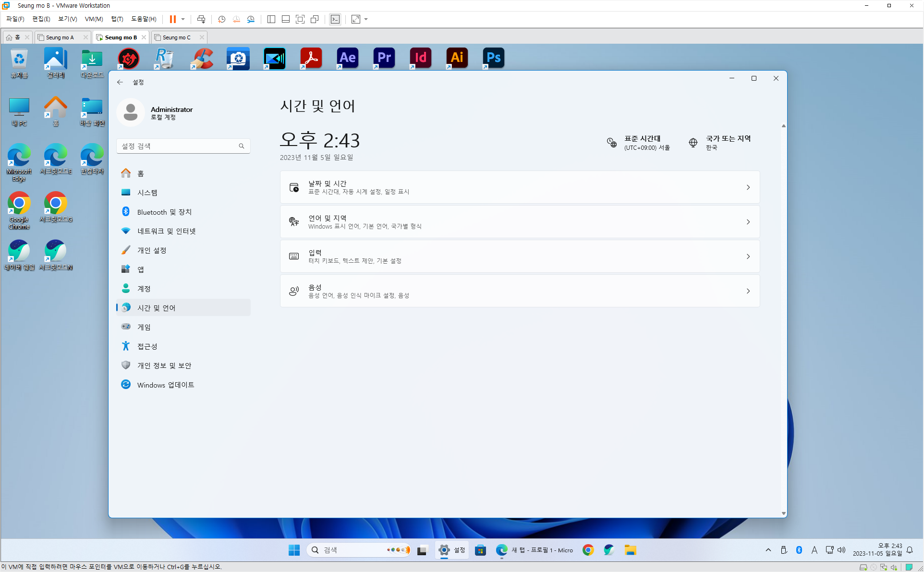Click the Send Ctrl+Alt+Del toolbar icon
This screenshot has width=924, height=572.
(x=201, y=19)
